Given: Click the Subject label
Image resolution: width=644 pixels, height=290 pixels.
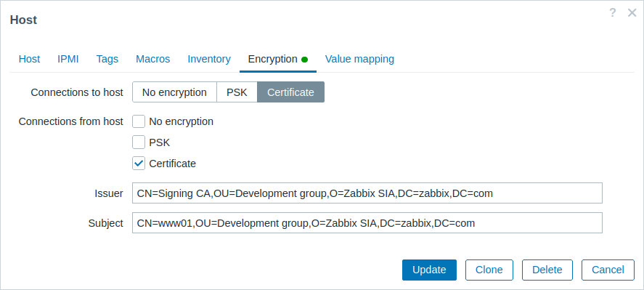Looking at the screenshot, I should pos(105,223).
